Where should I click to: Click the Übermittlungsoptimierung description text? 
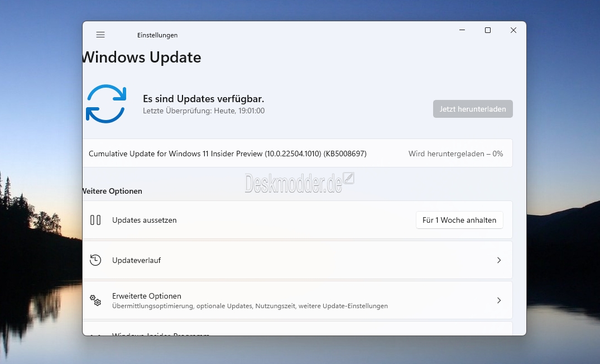coord(250,306)
